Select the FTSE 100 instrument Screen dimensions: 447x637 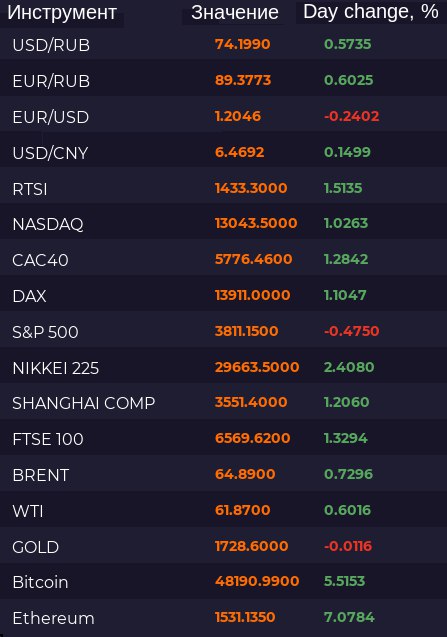point(224,439)
